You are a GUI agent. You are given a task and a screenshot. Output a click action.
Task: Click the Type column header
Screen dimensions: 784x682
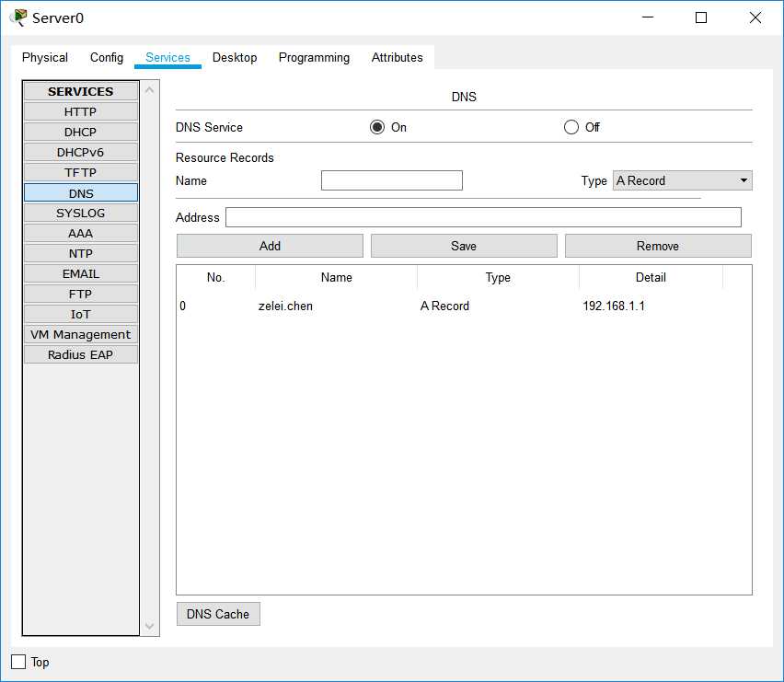click(498, 278)
